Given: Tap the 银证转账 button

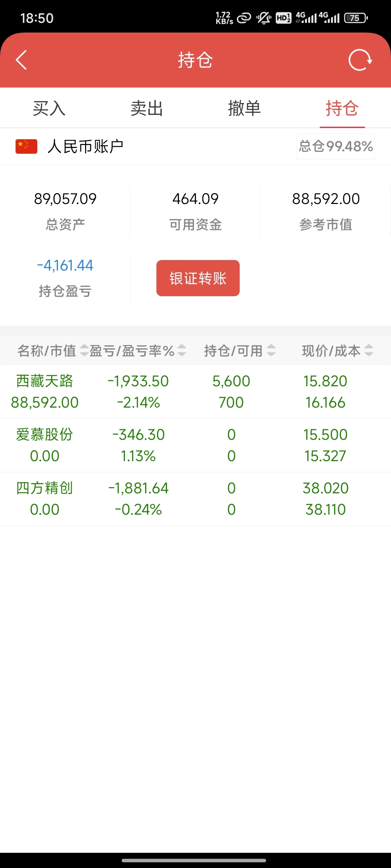Looking at the screenshot, I should (198, 278).
